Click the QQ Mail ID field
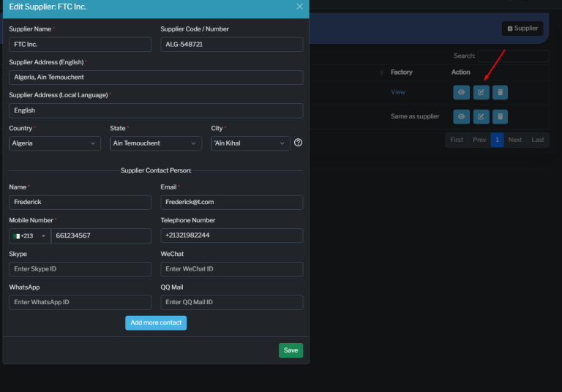562x392 pixels. 232,302
